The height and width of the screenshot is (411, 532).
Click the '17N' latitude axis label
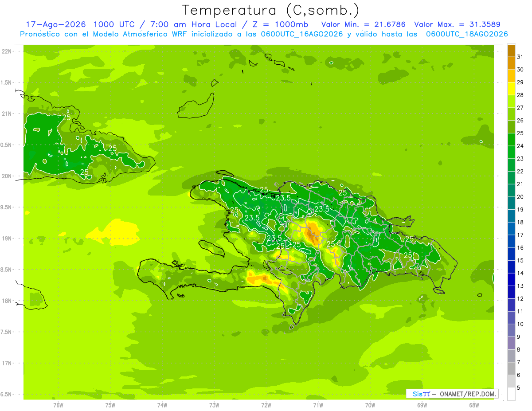coord(7,363)
